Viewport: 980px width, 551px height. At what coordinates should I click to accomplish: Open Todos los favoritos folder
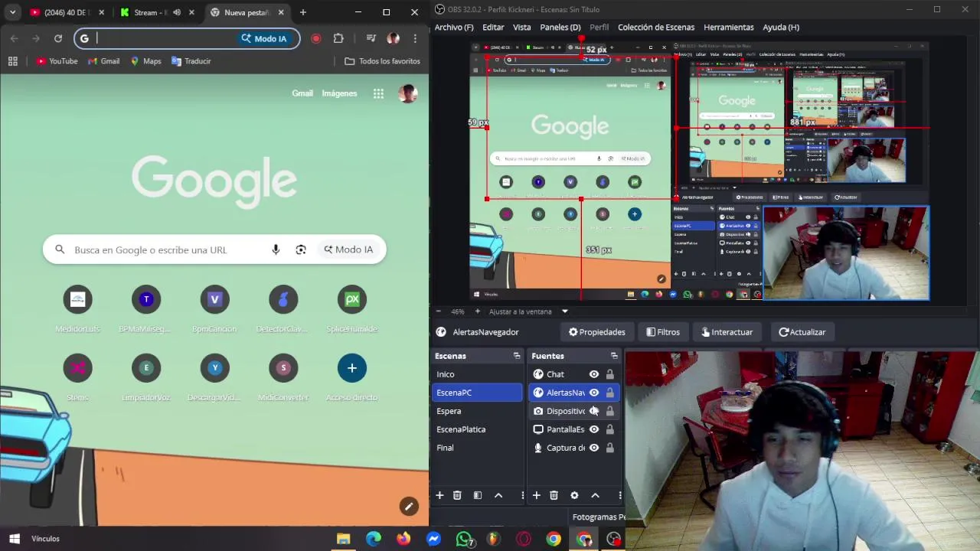point(382,61)
